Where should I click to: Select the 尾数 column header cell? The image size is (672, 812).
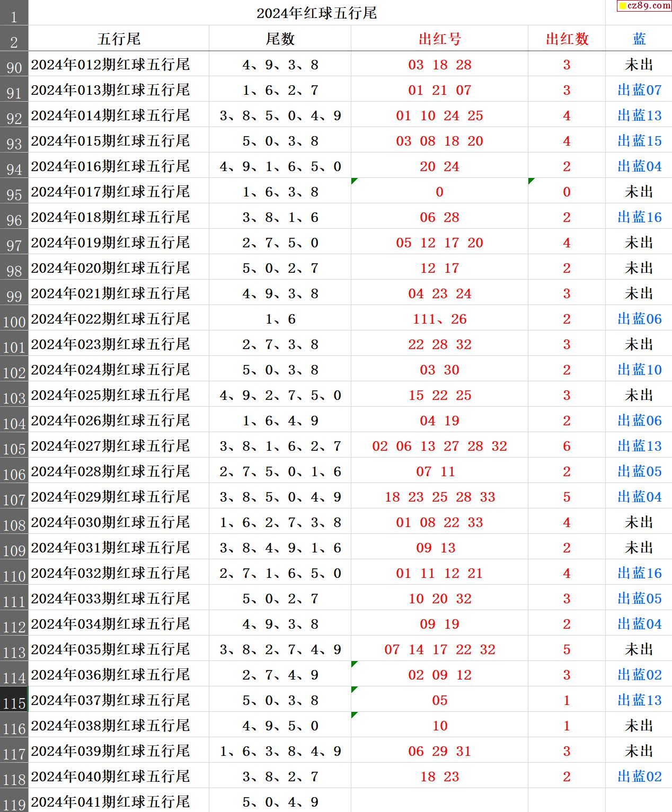point(280,39)
